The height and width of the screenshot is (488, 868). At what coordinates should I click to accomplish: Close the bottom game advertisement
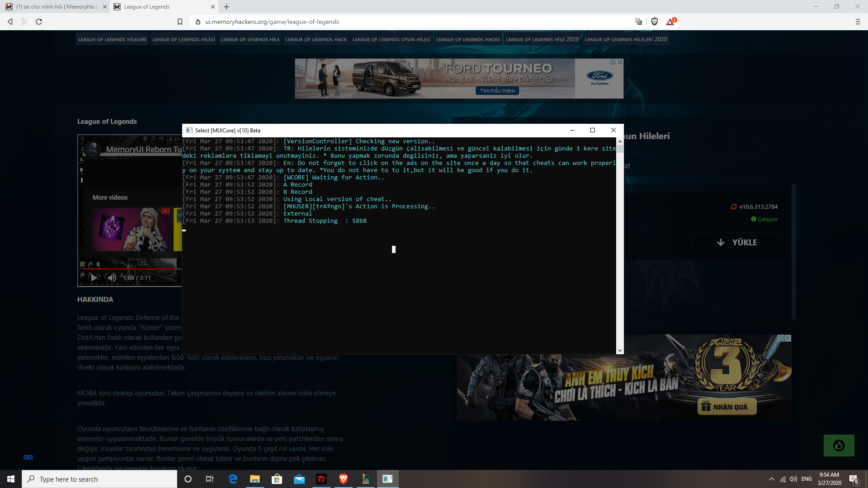788,338
